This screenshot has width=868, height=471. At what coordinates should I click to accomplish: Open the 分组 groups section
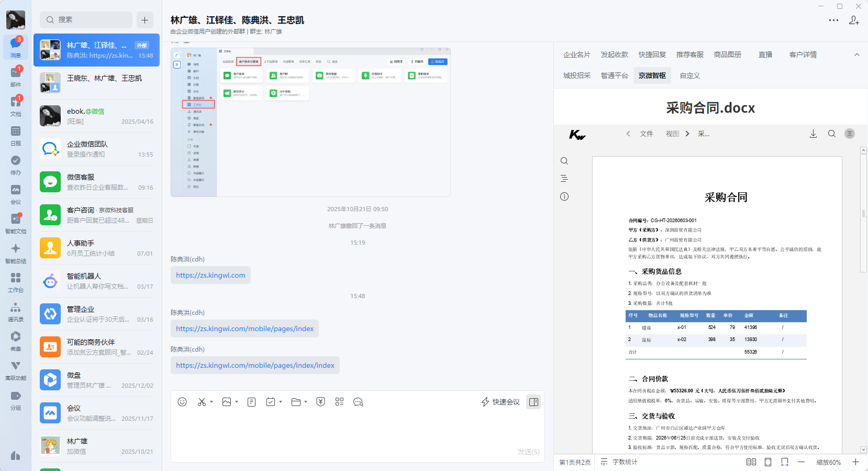(16, 399)
